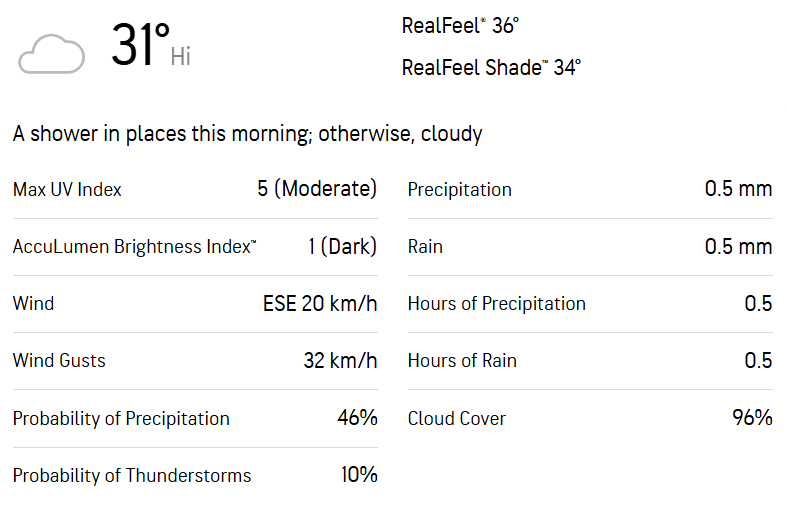Click the 31° high temperature
This screenshot has height=506, width=787.
tap(140, 47)
